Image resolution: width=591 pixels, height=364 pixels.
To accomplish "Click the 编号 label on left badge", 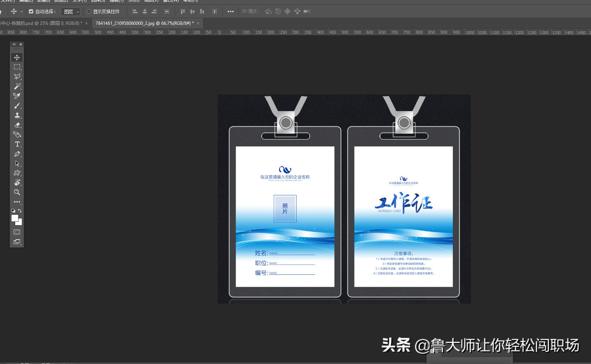I will tap(261, 273).
